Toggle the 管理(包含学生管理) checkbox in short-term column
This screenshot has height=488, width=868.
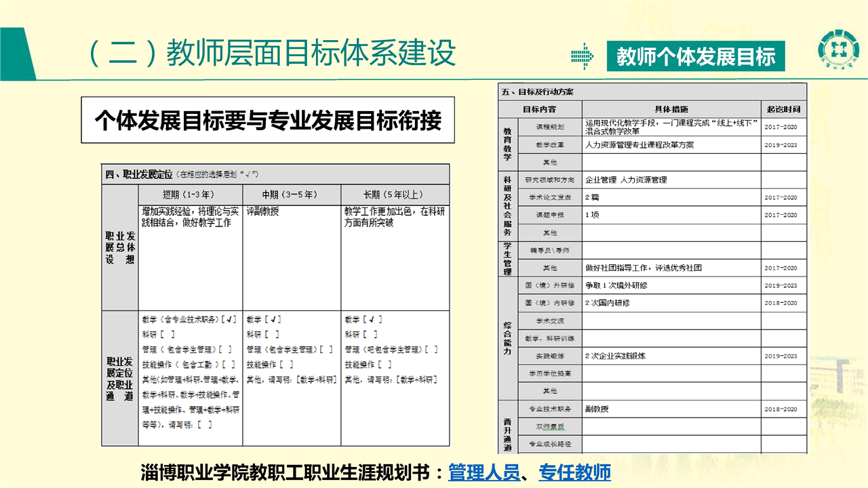pos(226,350)
